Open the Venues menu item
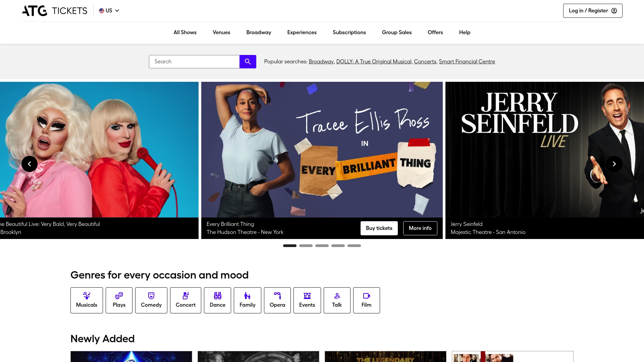This screenshot has width=644, height=362. click(221, 33)
